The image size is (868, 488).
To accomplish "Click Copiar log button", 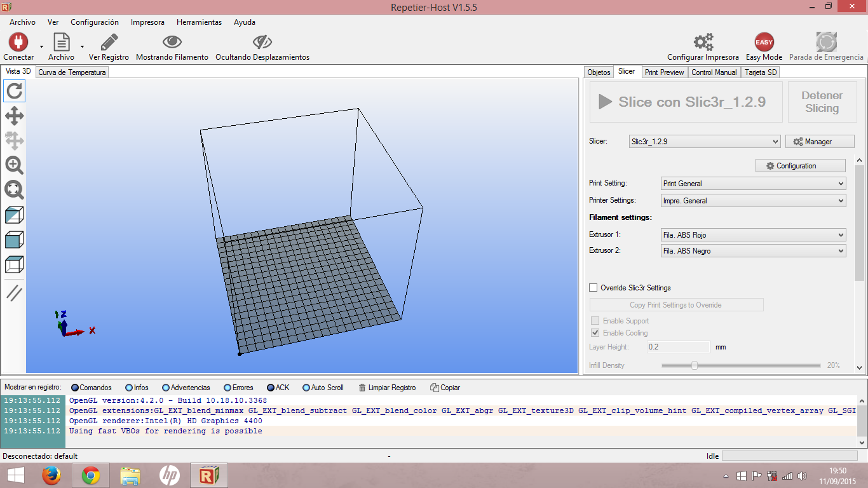I will [445, 388].
